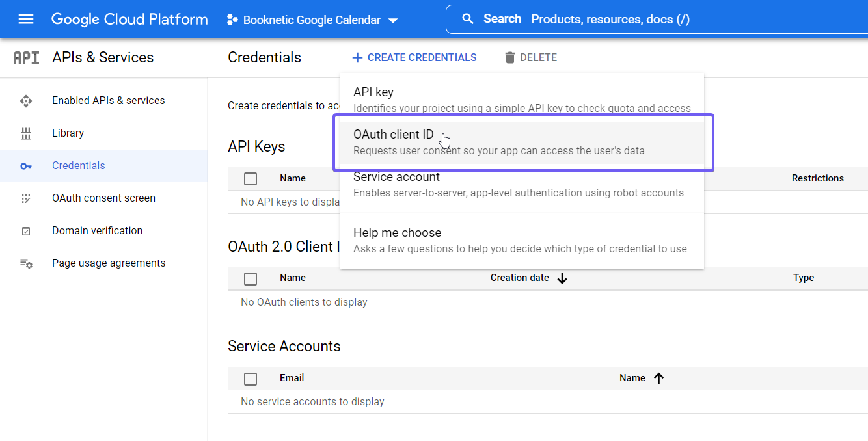Open the Booknetic Google Calendar project selector
The height and width of the screenshot is (441, 868).
point(312,20)
